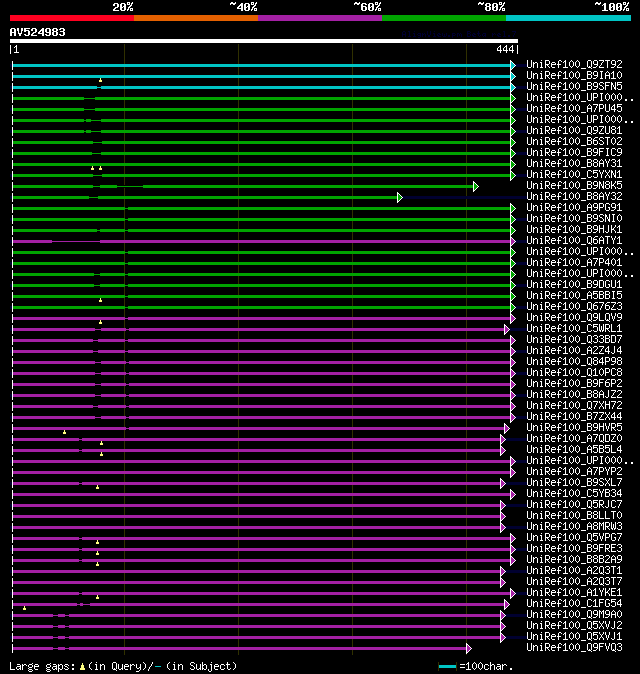Image resolution: width=640 pixels, height=674 pixels.
Task: Select UniRef100_A1YKE1 hit name
Action: click(x=574, y=593)
